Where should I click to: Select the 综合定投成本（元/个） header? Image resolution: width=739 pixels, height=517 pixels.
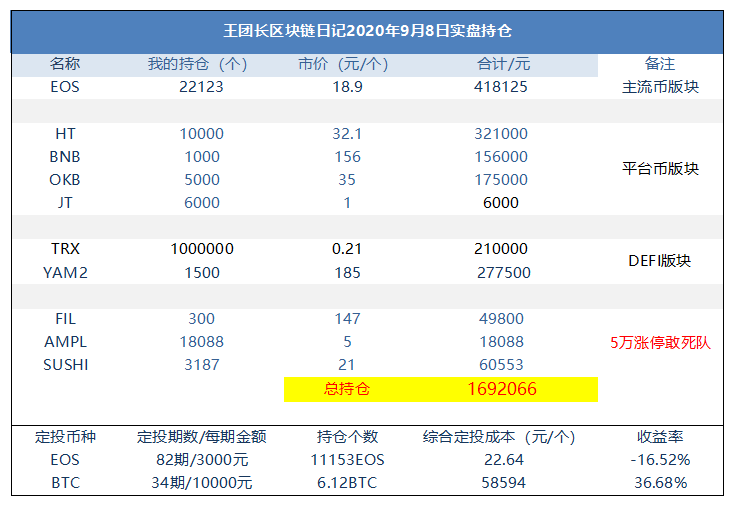(x=499, y=437)
